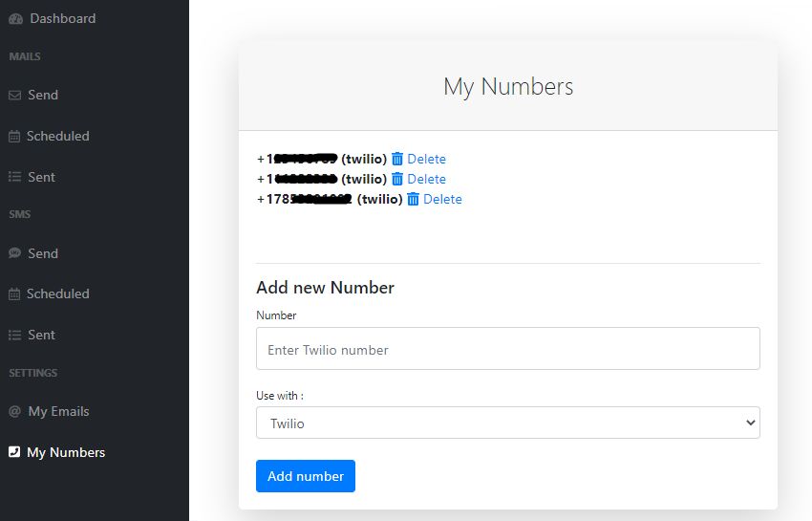Go to the My Emails settings page
The width and height of the screenshot is (812, 521).
click(58, 411)
